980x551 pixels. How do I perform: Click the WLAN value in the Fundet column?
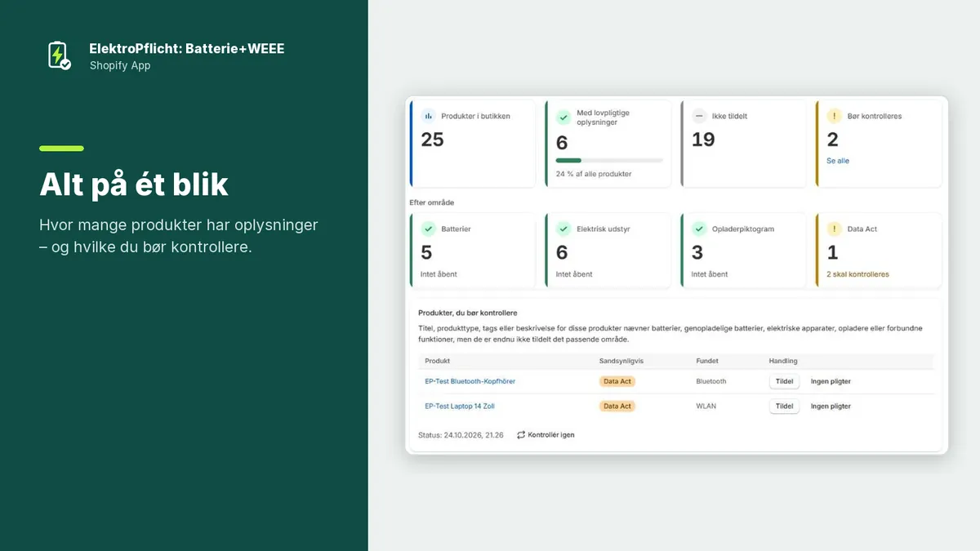(x=706, y=406)
